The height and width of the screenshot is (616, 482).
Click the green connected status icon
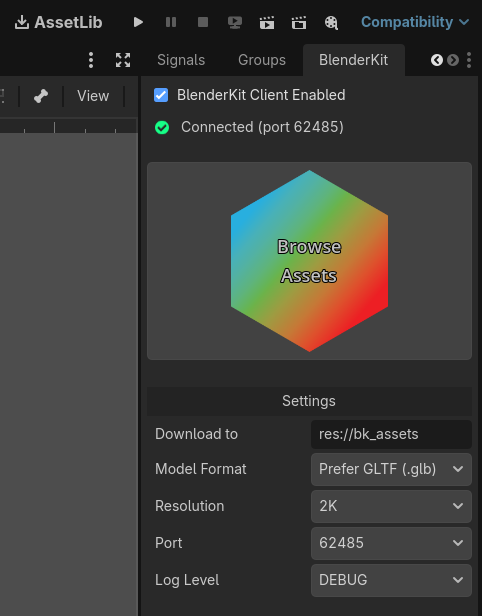coord(162,128)
